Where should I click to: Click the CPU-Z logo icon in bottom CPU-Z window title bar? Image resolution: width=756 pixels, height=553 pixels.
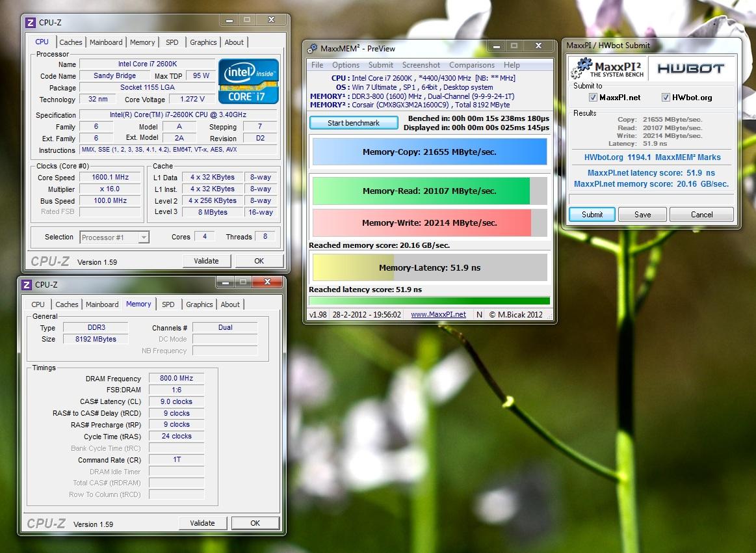pyautogui.click(x=27, y=285)
